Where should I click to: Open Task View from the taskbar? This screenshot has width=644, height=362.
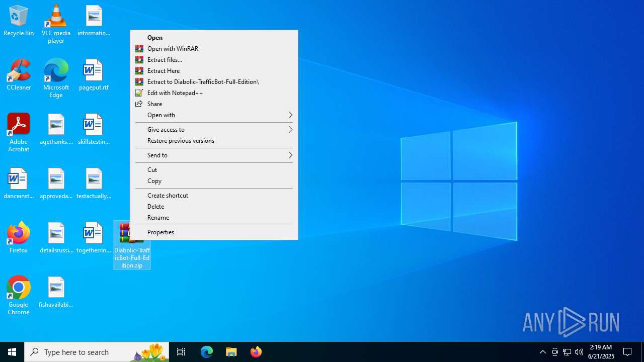click(181, 352)
